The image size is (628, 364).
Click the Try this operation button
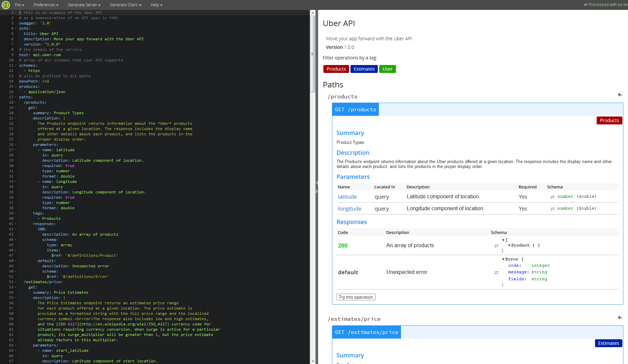356,297
